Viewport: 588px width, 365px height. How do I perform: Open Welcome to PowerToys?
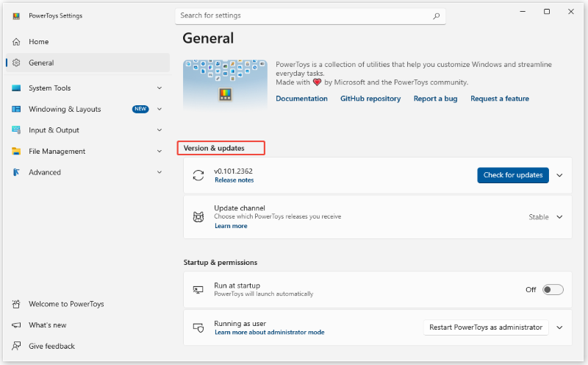[x=87, y=304]
